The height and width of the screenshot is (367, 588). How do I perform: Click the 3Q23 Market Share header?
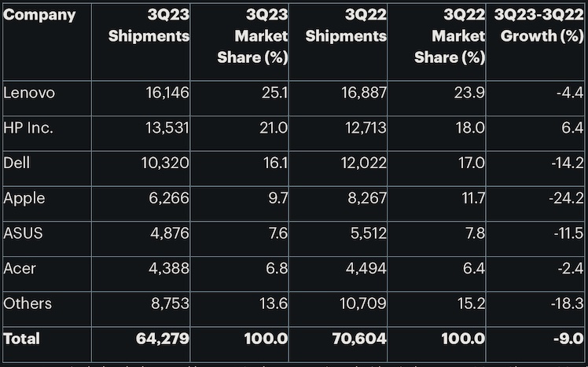[252, 36]
